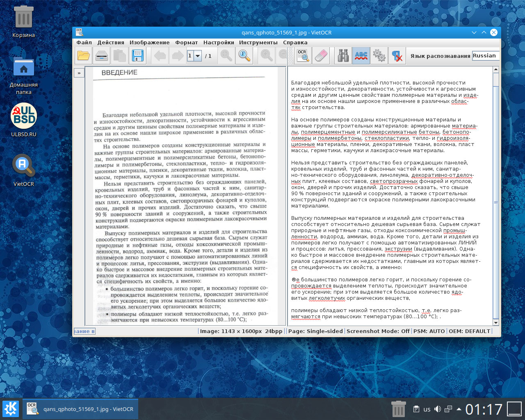Click the VietOCR taskbar window button
This screenshot has width=525, height=420.
[80, 409]
